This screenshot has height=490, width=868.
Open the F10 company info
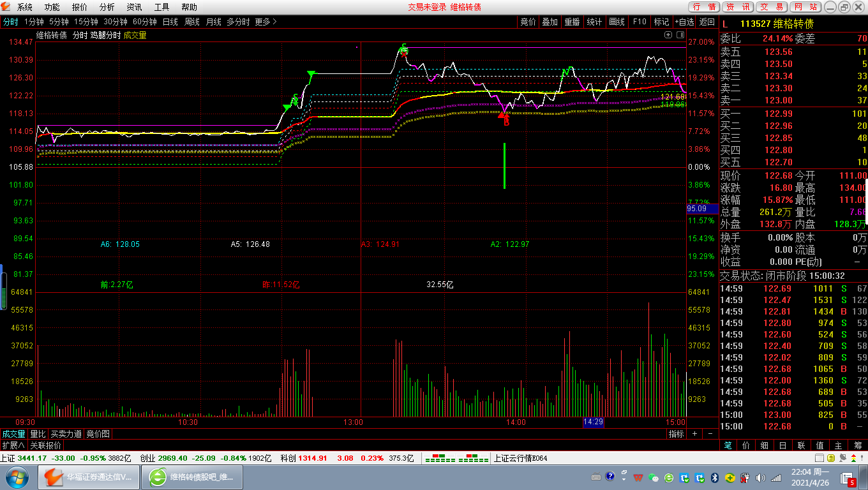tap(639, 22)
